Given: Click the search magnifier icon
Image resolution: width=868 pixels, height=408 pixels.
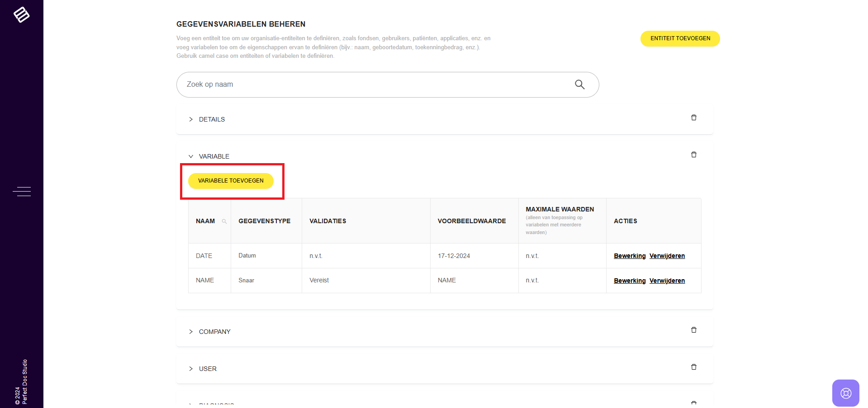Looking at the screenshot, I should (x=579, y=84).
